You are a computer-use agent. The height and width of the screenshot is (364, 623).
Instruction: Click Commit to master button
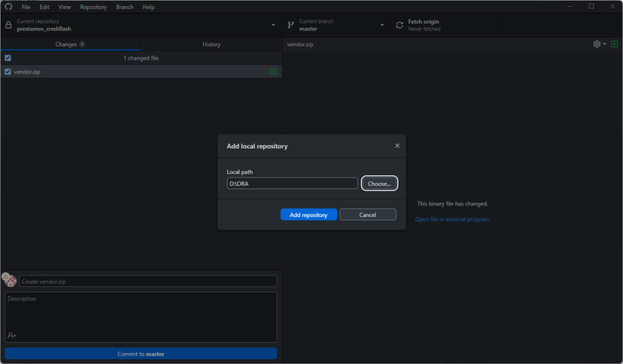tap(141, 353)
